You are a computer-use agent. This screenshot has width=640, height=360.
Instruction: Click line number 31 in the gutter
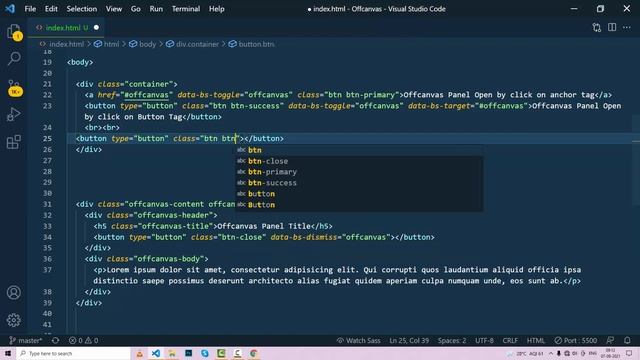pyautogui.click(x=47, y=204)
